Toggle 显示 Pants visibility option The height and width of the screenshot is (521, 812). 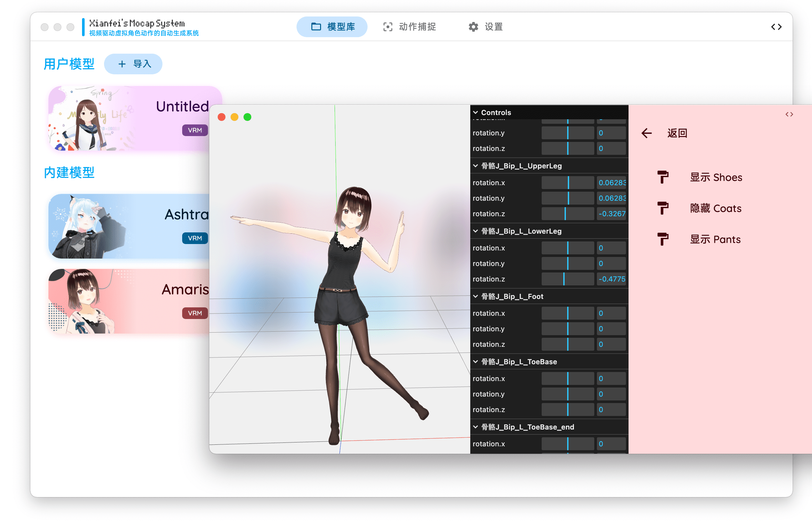715,239
